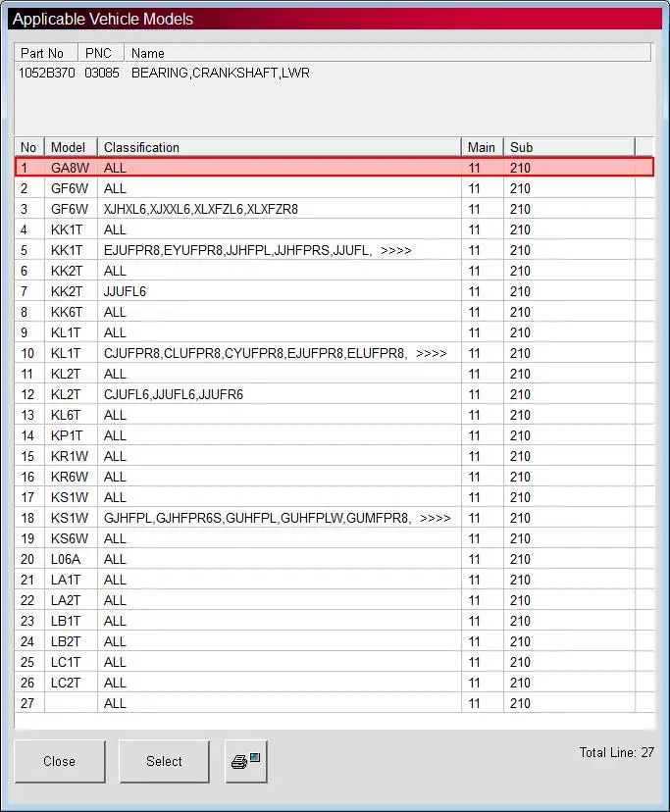670x812 pixels.
Task: Select row 3 with XJHXL6,XJXXL6 classification
Action: pyautogui.click(x=335, y=209)
